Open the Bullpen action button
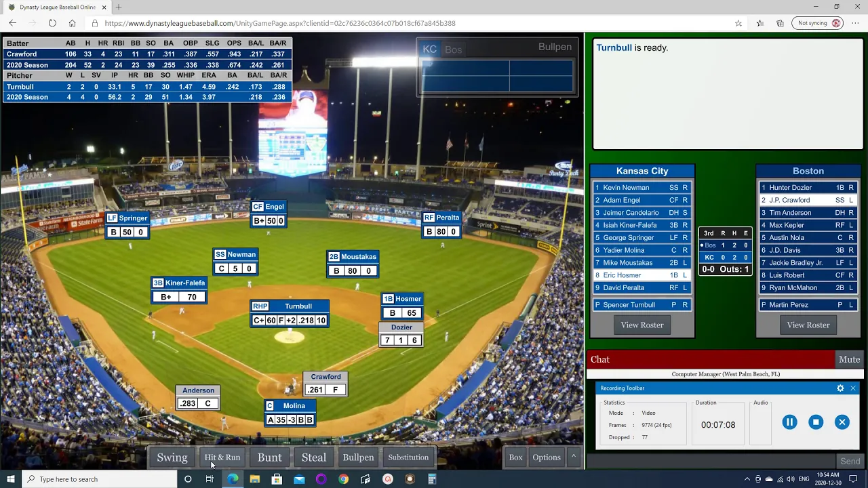 pyautogui.click(x=358, y=457)
